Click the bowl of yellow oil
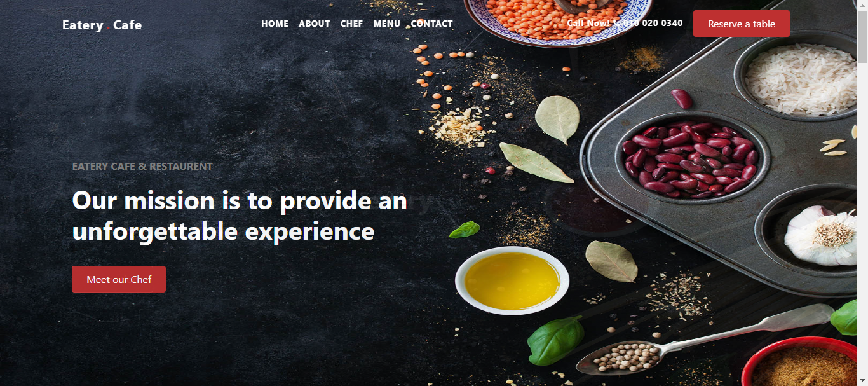The image size is (868, 386). click(512, 280)
